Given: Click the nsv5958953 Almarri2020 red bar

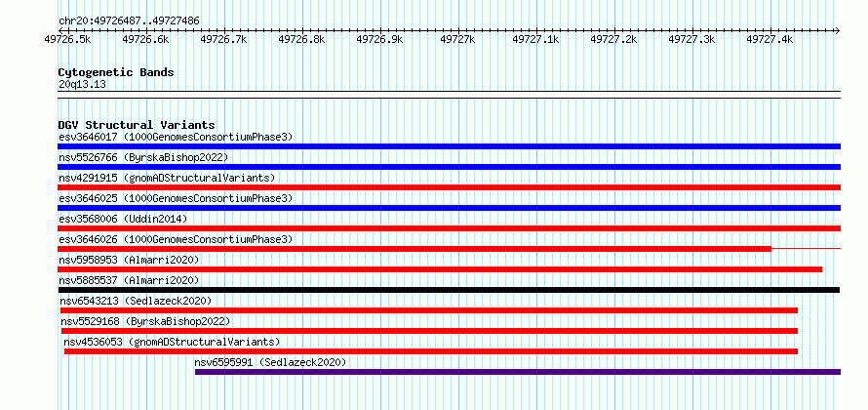Looking at the screenshot, I should (x=440, y=269).
